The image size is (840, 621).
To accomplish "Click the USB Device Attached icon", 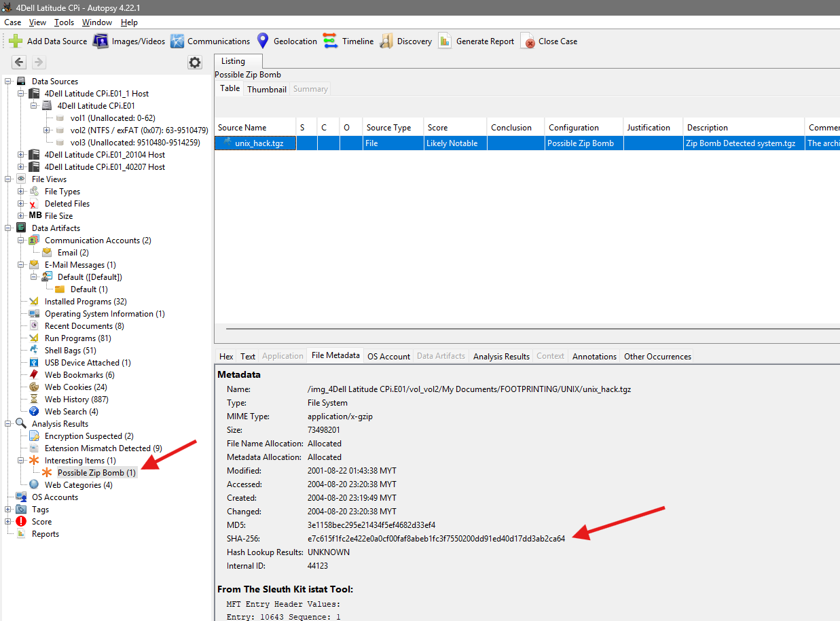I will click(x=34, y=363).
